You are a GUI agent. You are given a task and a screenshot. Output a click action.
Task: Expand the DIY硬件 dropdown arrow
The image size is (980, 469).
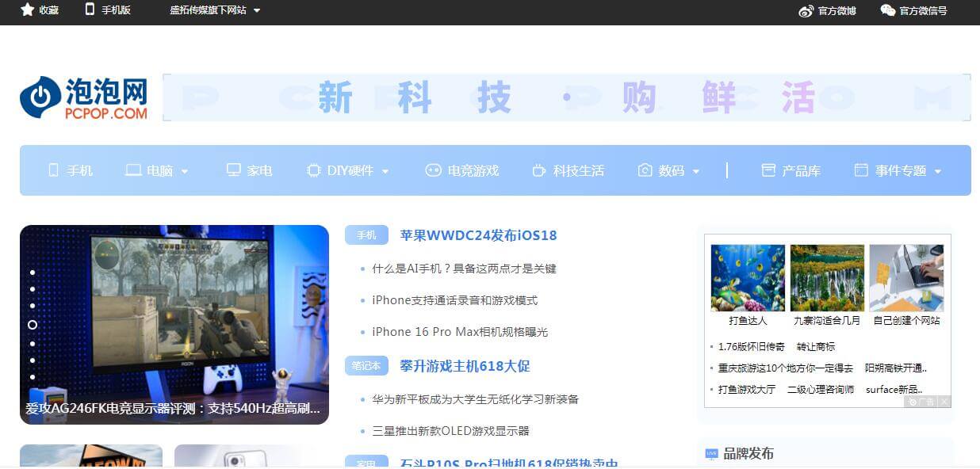click(x=385, y=171)
